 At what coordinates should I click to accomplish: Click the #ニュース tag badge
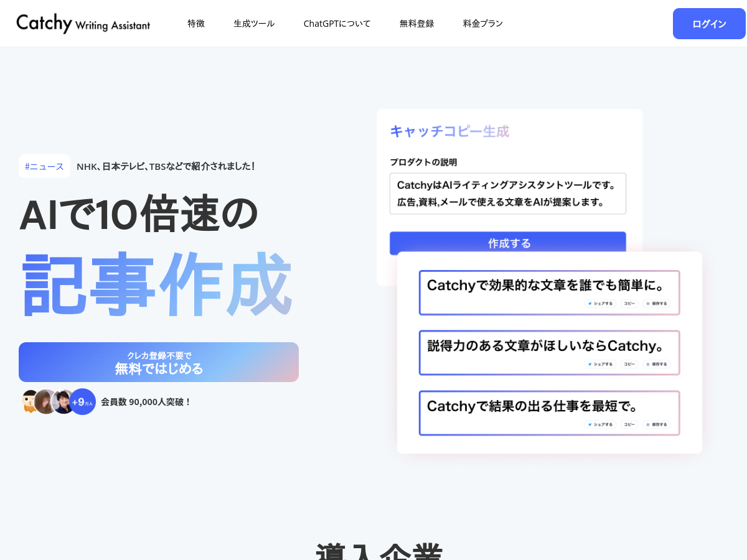pos(44,166)
